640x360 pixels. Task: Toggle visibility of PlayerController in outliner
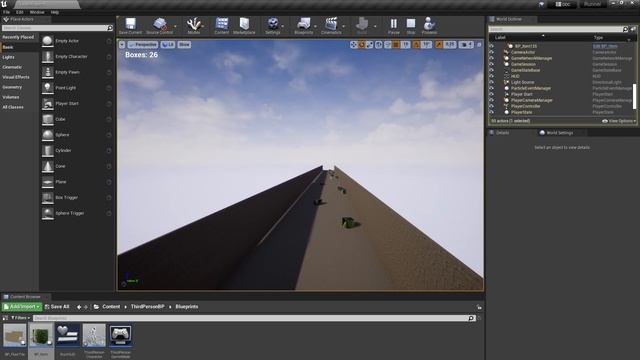click(x=491, y=106)
